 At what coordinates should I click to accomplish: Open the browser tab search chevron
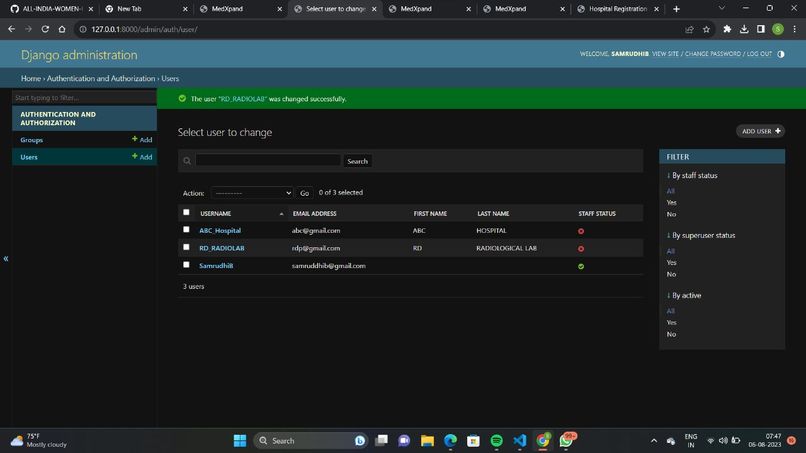pos(722,8)
